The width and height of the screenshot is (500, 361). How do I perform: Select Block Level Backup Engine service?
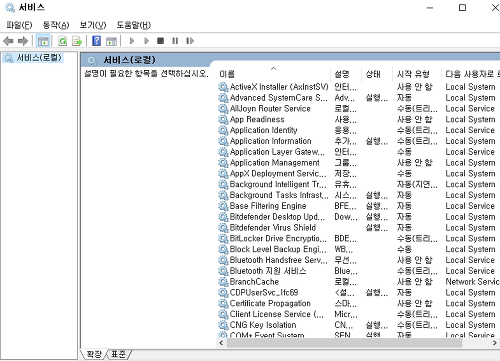[x=278, y=249]
